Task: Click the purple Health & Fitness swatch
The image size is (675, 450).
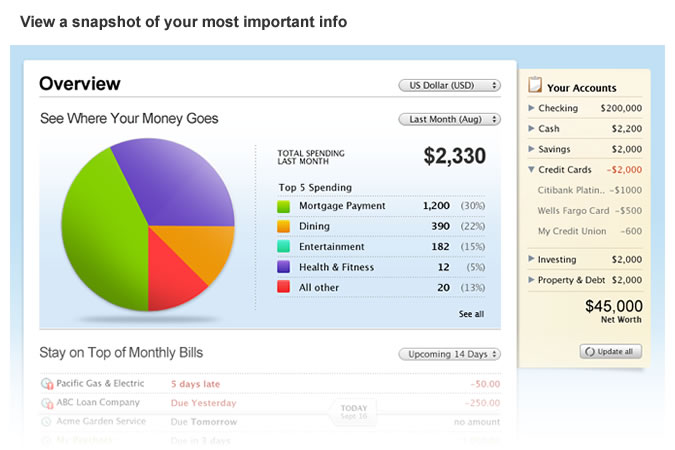Action: (283, 267)
